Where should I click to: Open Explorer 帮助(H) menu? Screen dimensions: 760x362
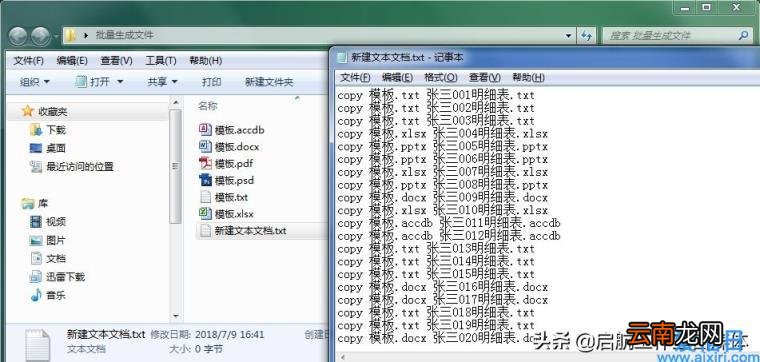pyautogui.click(x=206, y=61)
